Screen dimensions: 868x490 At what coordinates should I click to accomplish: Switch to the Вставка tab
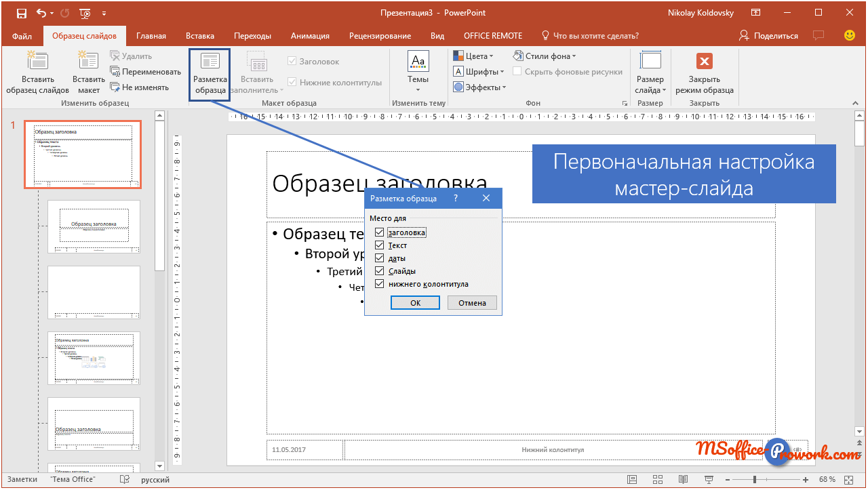pyautogui.click(x=200, y=36)
